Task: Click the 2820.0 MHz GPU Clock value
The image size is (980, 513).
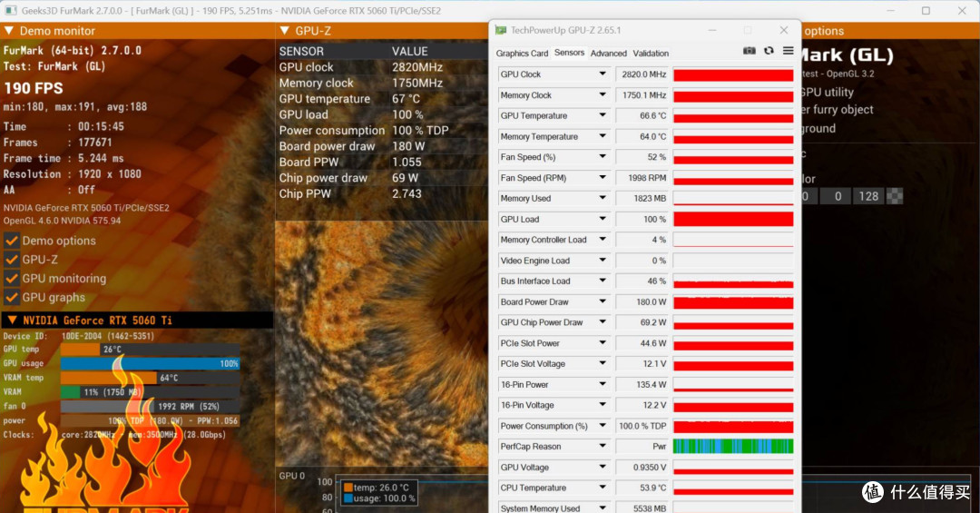Action: pyautogui.click(x=642, y=74)
